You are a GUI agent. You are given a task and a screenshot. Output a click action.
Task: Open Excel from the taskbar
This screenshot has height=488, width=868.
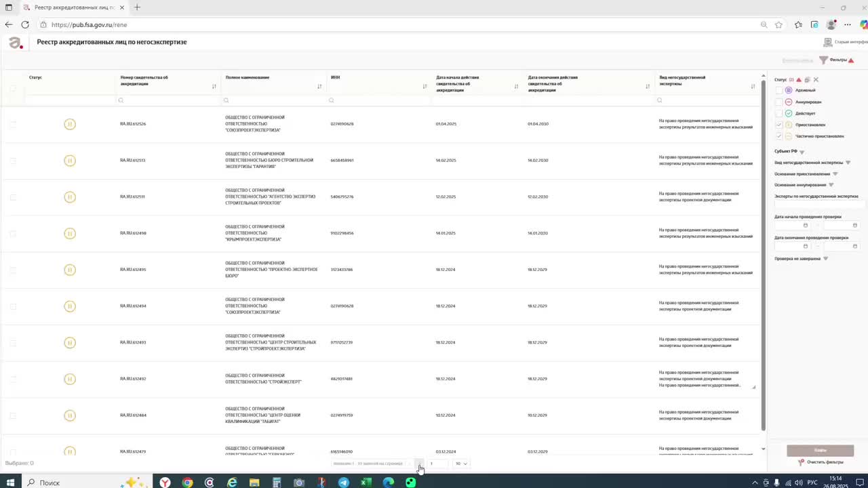(366, 483)
